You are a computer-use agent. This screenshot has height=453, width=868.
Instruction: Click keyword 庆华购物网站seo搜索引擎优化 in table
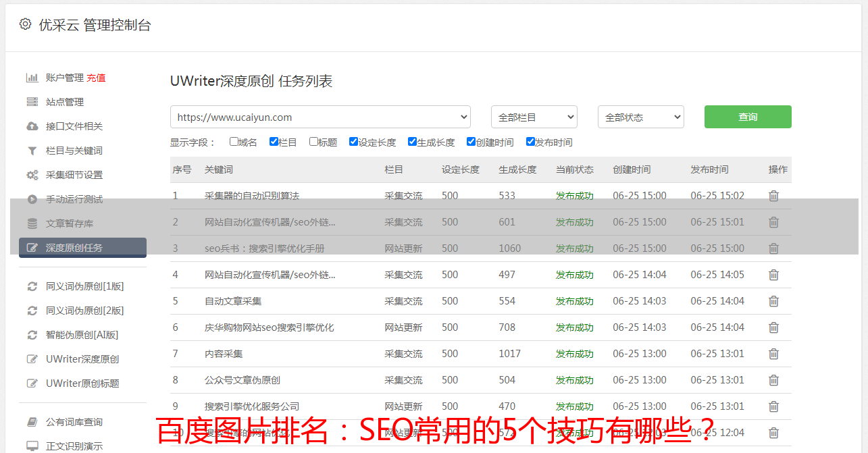tap(269, 327)
